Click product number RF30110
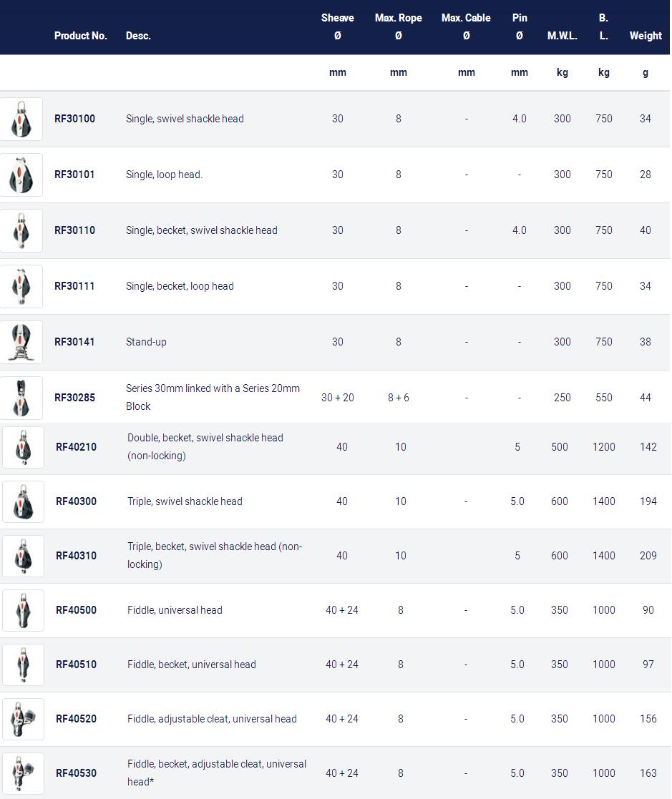Image resolution: width=672 pixels, height=799 pixels. (74, 230)
